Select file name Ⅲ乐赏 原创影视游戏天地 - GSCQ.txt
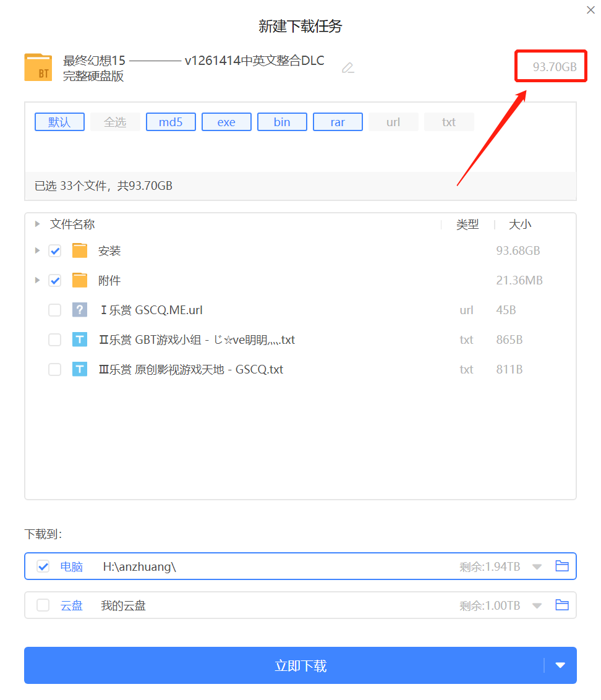 [x=191, y=369]
